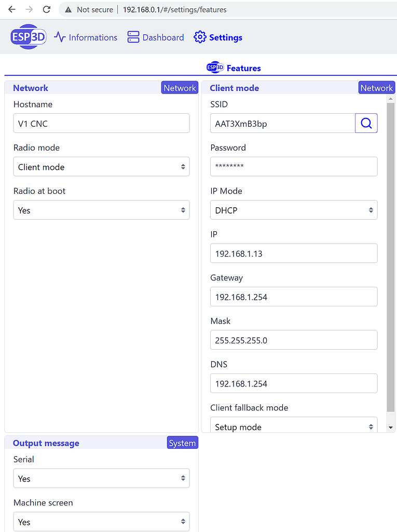Image resolution: width=397 pixels, height=532 pixels.
Task: Open the Radio mode dropdown
Action: coord(101,166)
